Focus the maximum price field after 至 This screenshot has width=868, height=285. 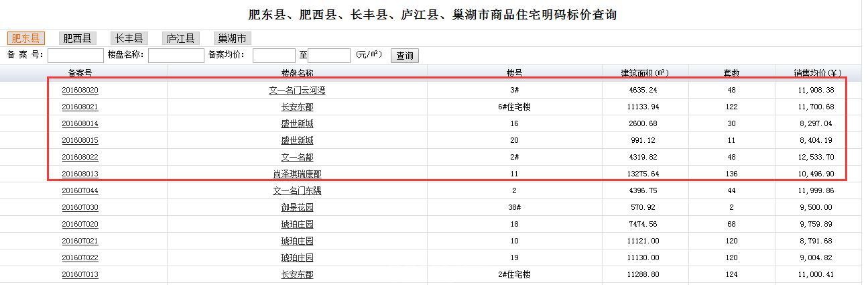point(329,56)
